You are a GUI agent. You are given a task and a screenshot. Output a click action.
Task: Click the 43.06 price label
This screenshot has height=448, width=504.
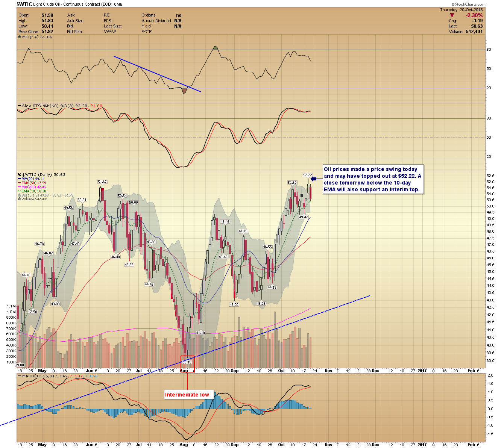coord(261,304)
